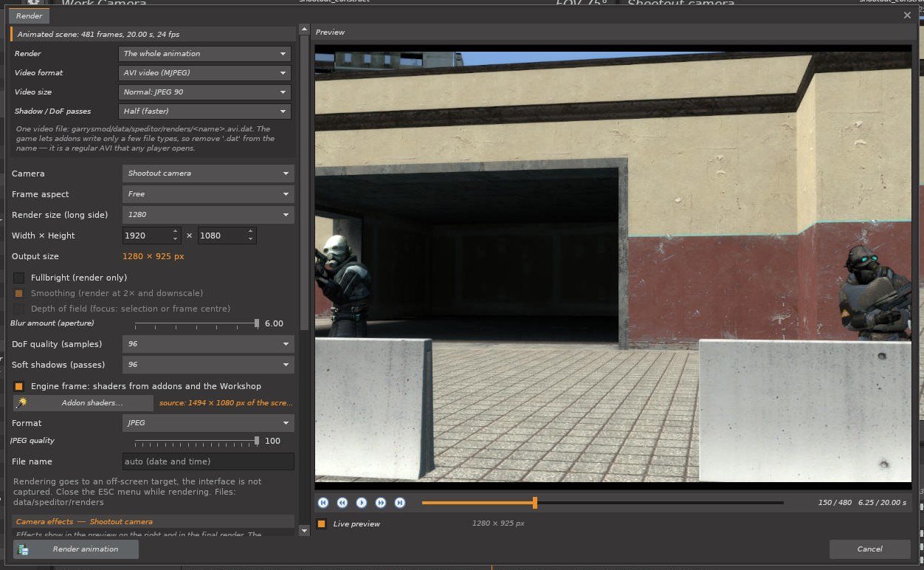The width and height of the screenshot is (924, 570).
Task: Click the JPEG quality value 100
Action: 272,441
